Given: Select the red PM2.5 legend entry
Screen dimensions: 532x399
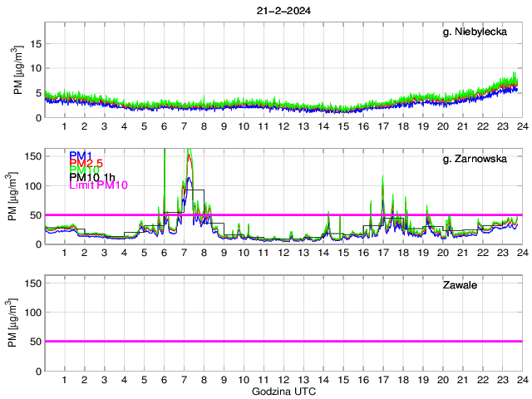Looking at the screenshot, I should click(86, 163).
